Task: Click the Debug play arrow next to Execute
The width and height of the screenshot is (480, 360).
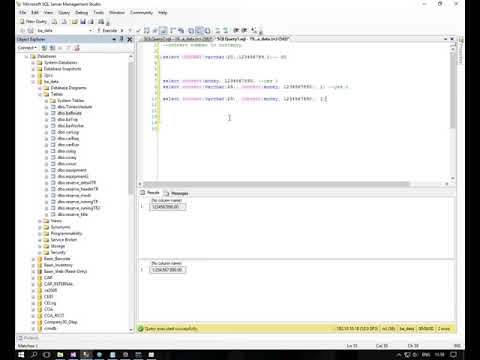Action: pyautogui.click(x=122, y=30)
